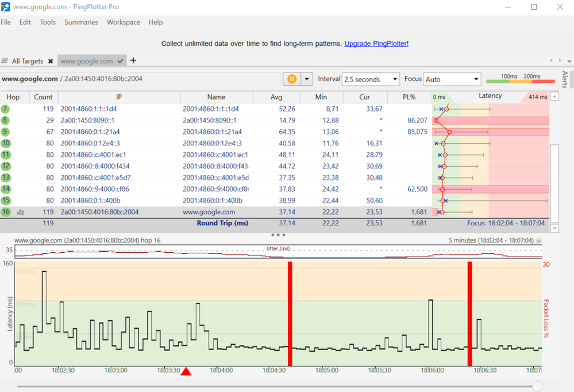
Task: Sort by the Hop column header
Action: pos(13,97)
